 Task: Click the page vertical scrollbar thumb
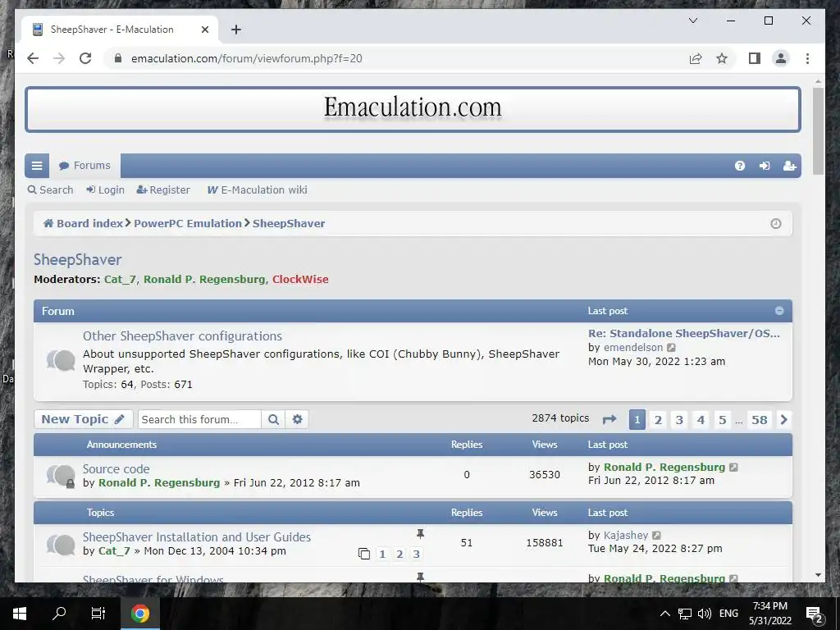coord(818,130)
